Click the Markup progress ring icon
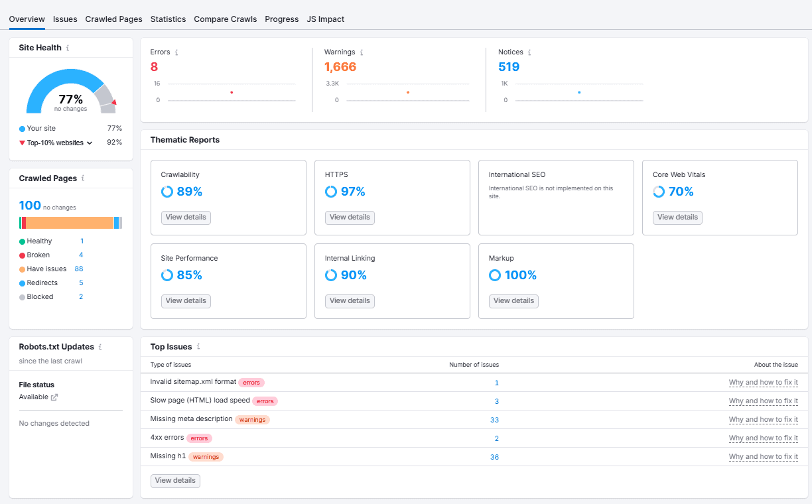Screen dimensions: 812x504 pyautogui.click(x=495, y=275)
